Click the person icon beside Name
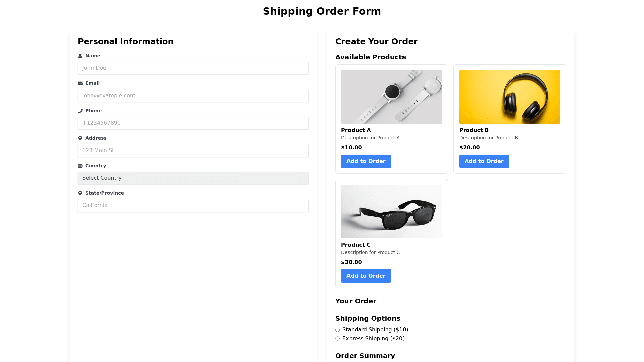Screen dimensions: 644x362 tap(80, 56)
